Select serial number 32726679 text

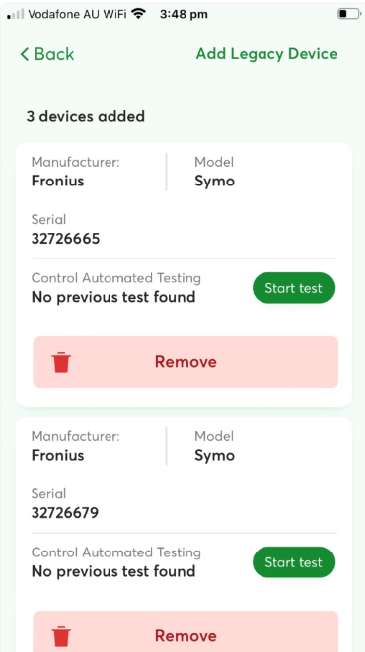(x=66, y=513)
